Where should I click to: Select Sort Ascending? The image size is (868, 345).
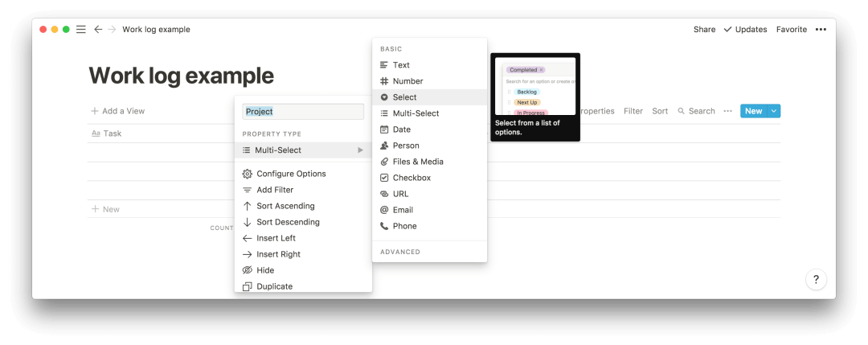(303, 205)
